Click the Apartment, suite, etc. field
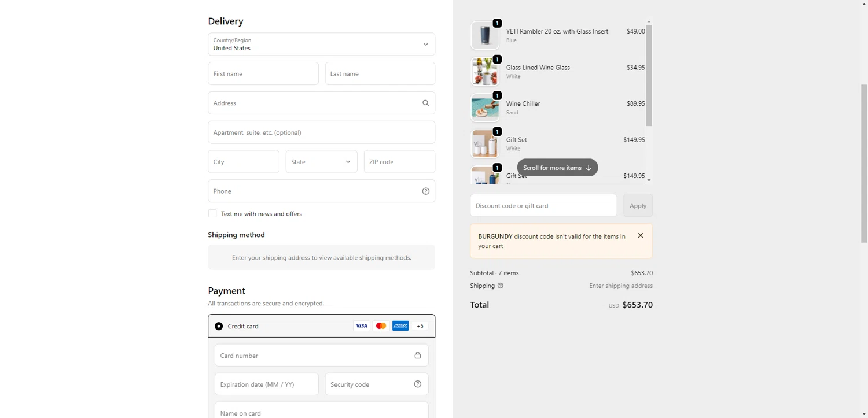868x418 pixels. click(321, 132)
